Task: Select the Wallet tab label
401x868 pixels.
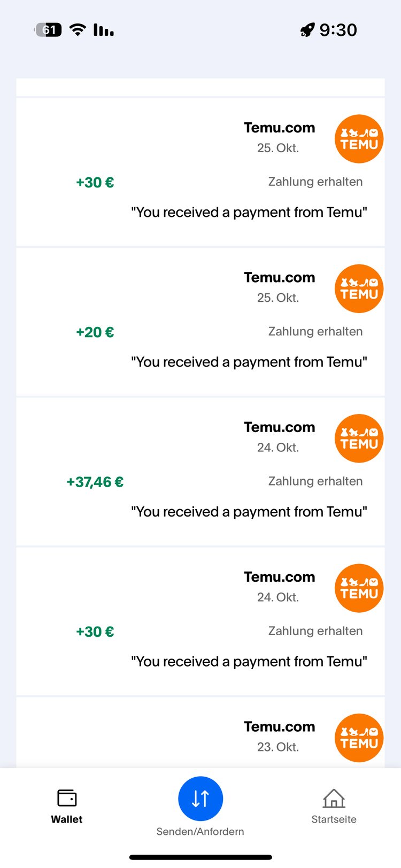Action: pyautogui.click(x=67, y=819)
